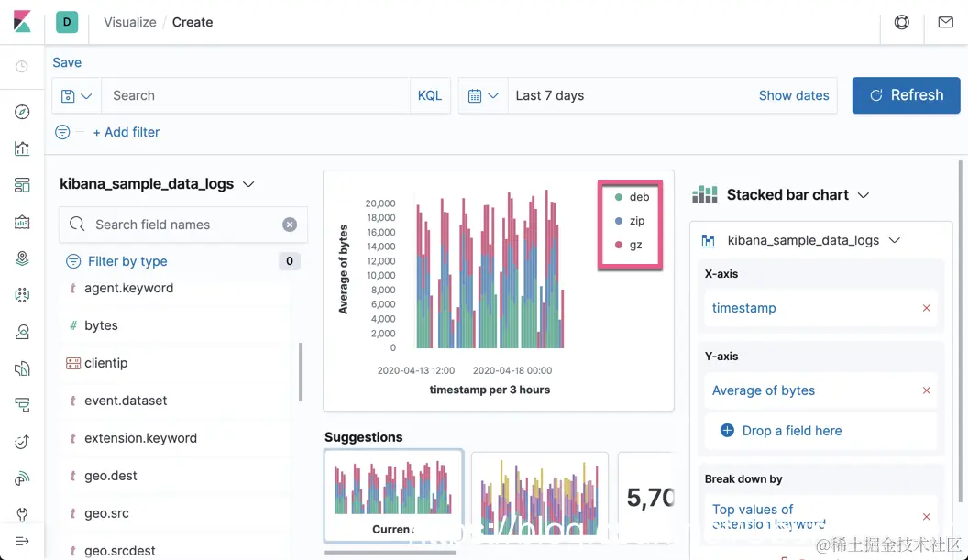Toggle the Filter by type control
The image size is (968, 560).
click(116, 261)
